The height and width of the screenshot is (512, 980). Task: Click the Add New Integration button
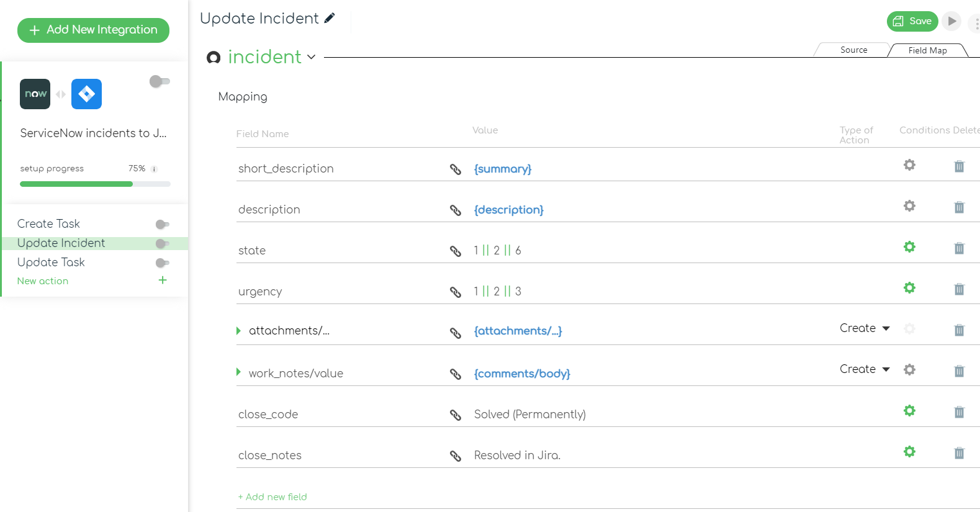93,30
